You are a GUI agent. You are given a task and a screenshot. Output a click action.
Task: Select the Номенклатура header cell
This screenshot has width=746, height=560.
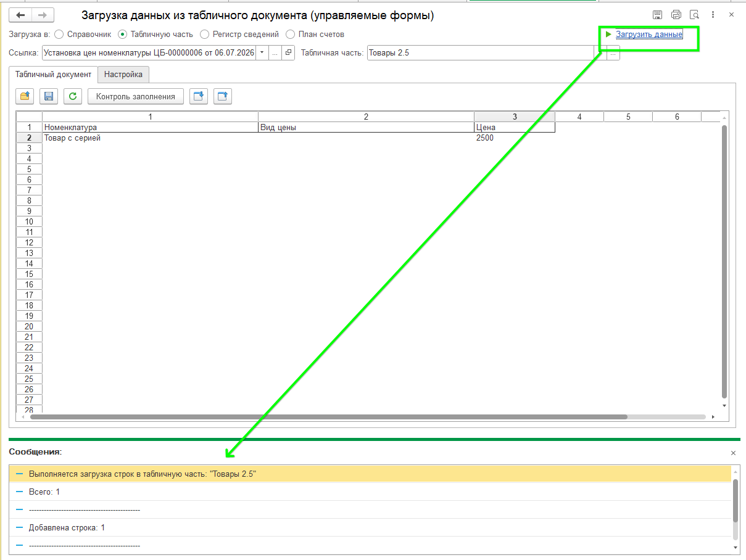[x=150, y=128]
